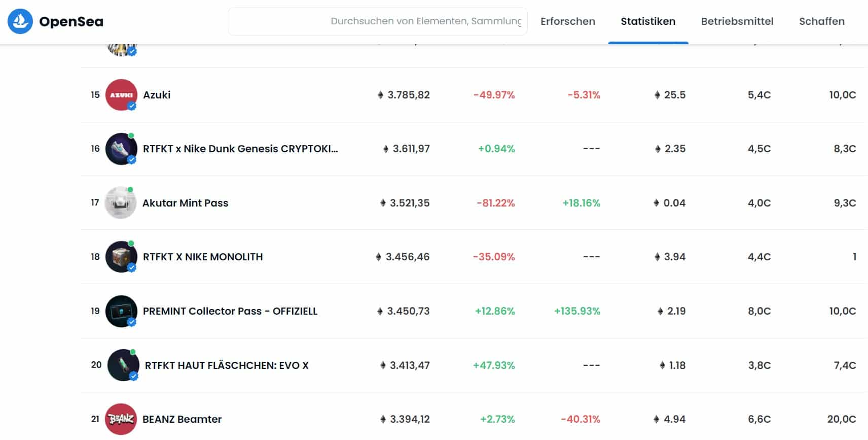The width and height of the screenshot is (868, 440).
Task: Click the Ethereum icon beside 3.785,82
Action: coord(380,95)
